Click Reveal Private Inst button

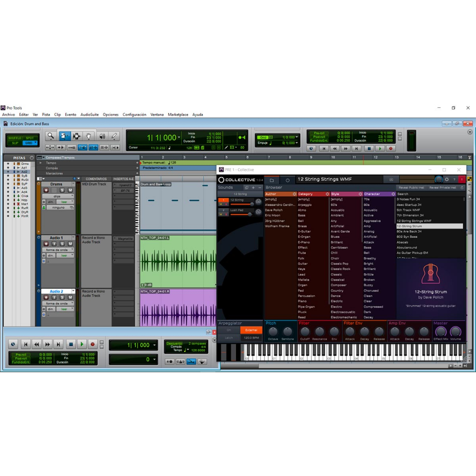click(443, 188)
